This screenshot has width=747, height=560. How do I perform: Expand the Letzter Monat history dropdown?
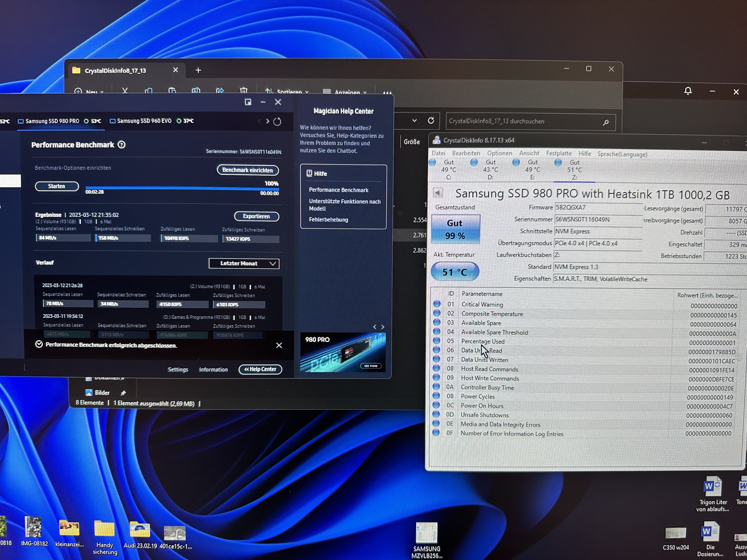pos(244,263)
